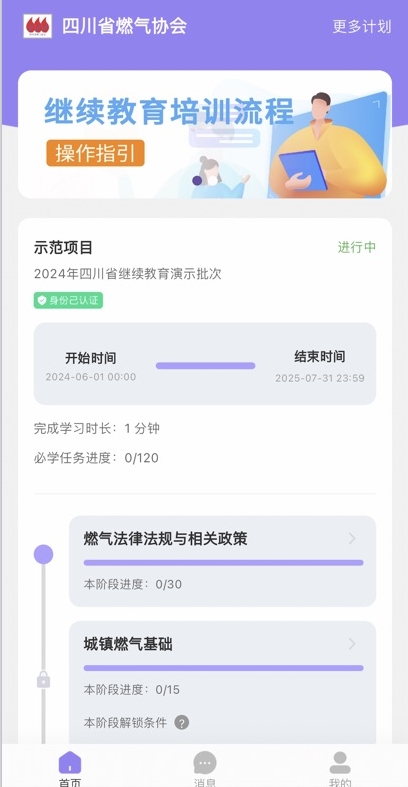The width and height of the screenshot is (408, 787).
Task: Tap the Sichuan Gas Association logo icon
Action: click(x=38, y=26)
